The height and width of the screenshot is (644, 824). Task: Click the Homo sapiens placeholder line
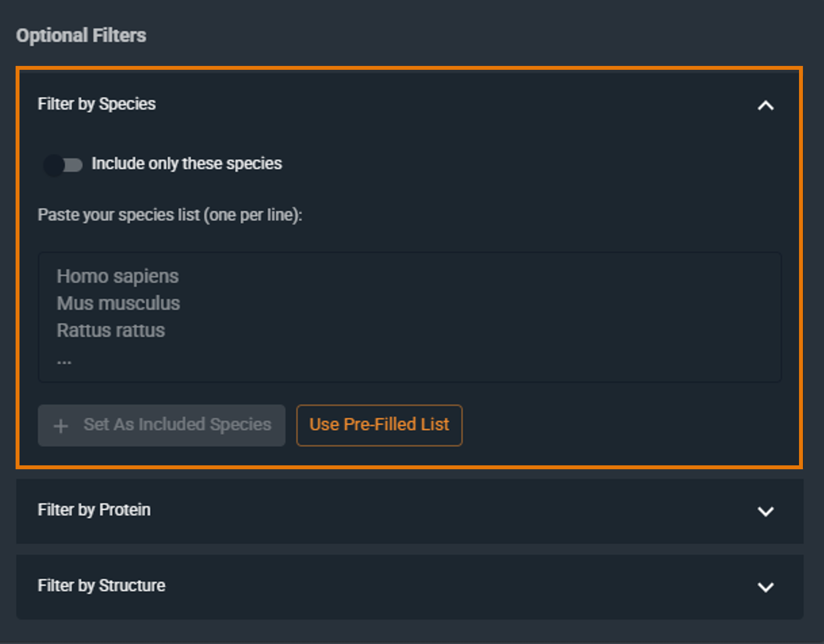point(117,276)
